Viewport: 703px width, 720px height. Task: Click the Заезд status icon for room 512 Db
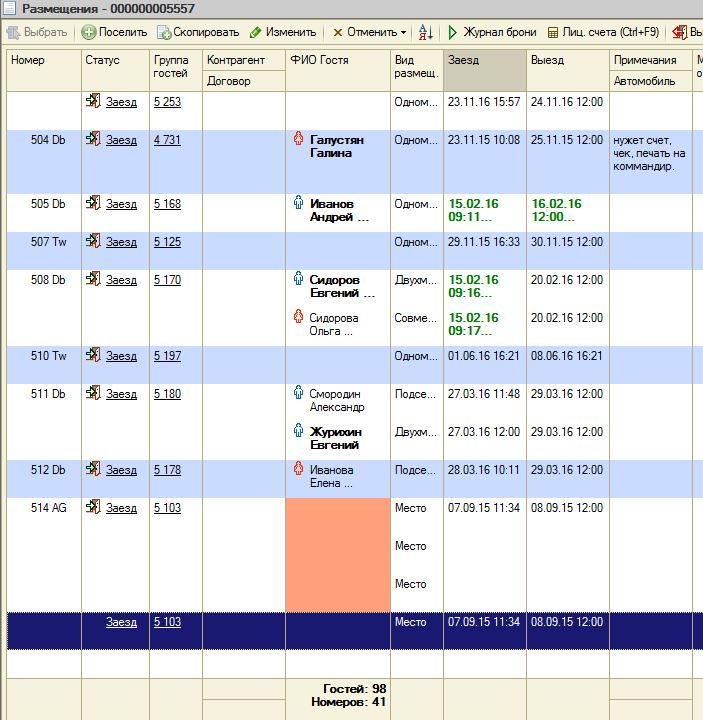coord(93,469)
